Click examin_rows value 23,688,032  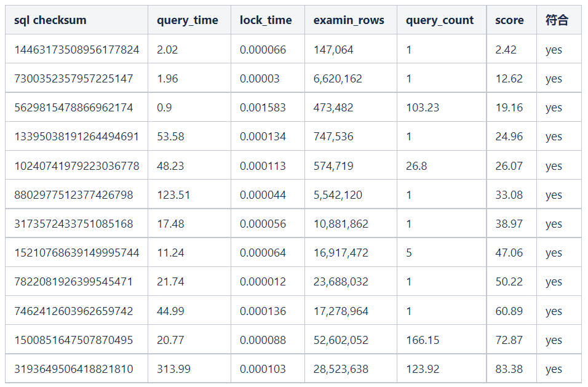click(341, 282)
